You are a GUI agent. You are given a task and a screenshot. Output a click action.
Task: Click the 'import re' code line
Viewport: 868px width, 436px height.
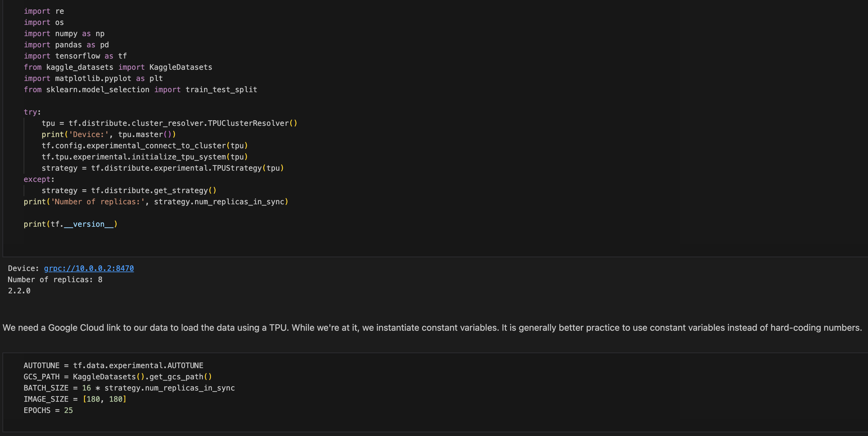pos(44,11)
